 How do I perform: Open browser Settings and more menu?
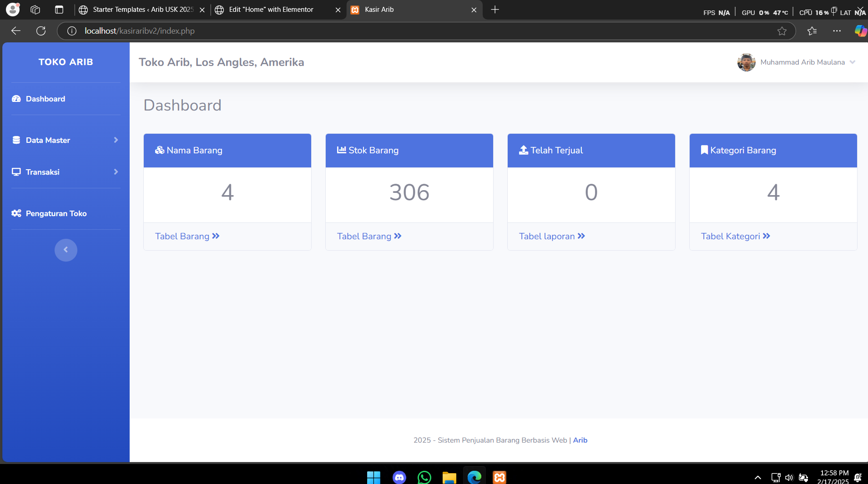837,31
